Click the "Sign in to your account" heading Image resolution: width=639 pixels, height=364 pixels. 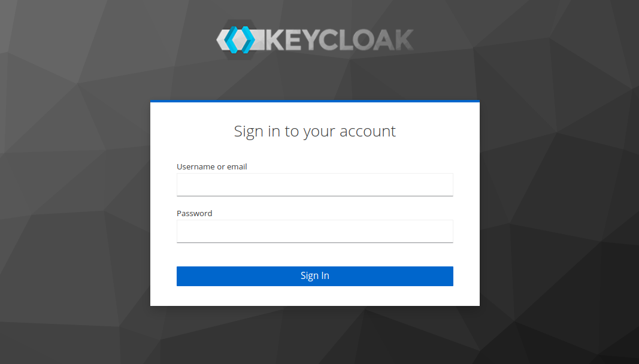[314, 132]
